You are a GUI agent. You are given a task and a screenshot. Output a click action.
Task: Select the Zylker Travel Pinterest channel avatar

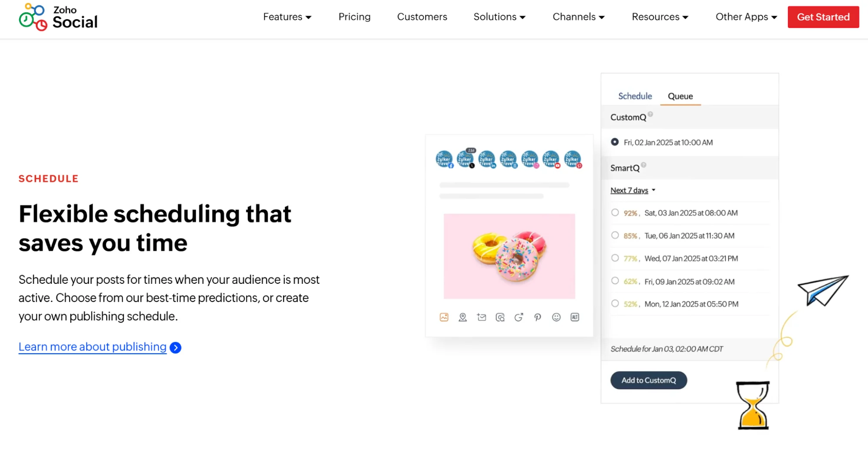click(572, 159)
